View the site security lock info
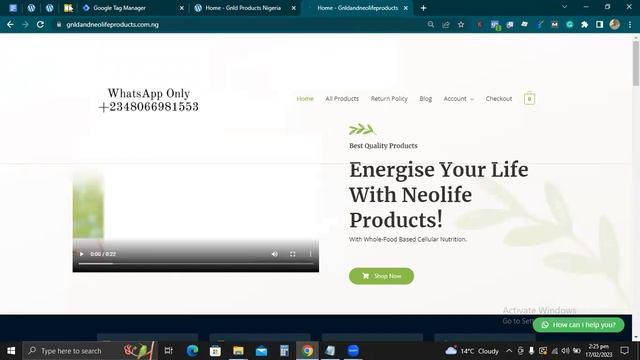 pyautogui.click(x=59, y=24)
